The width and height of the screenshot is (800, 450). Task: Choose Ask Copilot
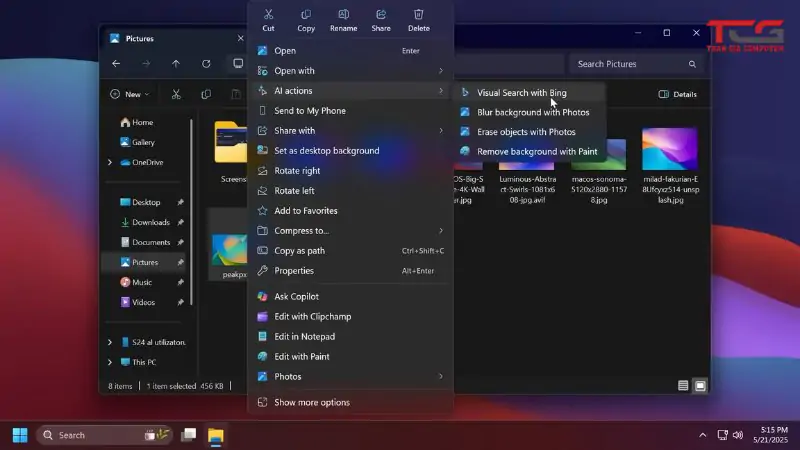[351, 296]
